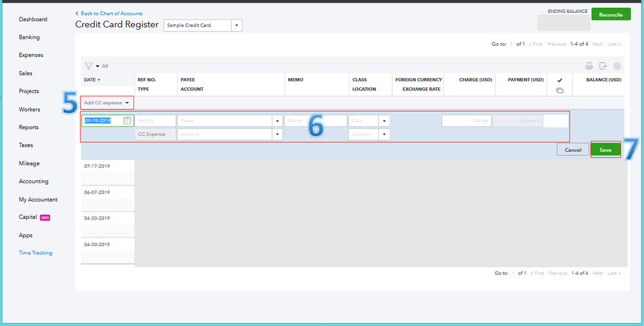Screen dimensions: 644x326
Task: Open the Apps page
Action: click(x=26, y=236)
